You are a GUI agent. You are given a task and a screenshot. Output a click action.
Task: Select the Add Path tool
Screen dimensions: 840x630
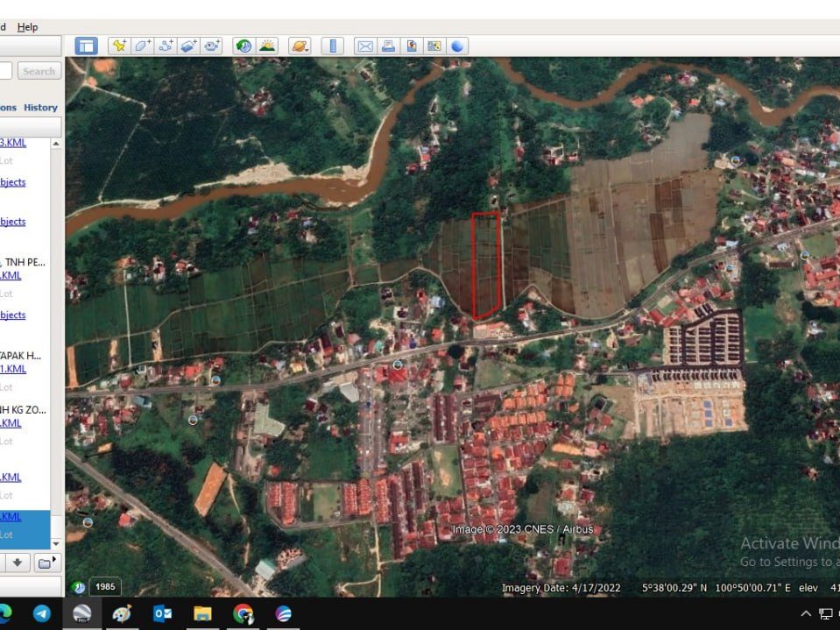(166, 46)
